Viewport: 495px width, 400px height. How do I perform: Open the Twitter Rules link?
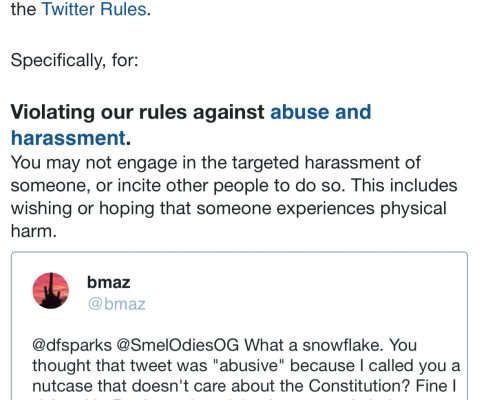(x=94, y=9)
